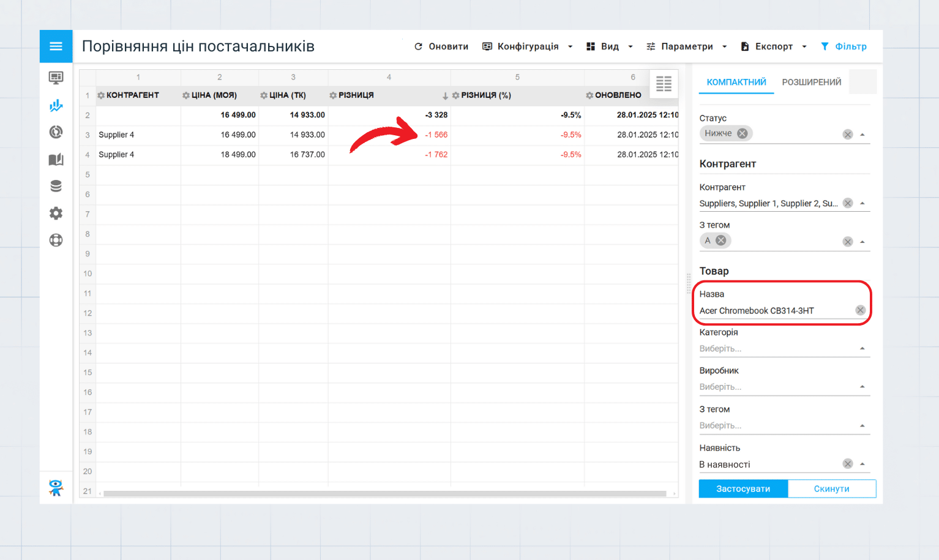The image size is (939, 560).
Task: Remove the 'A' tag chip
Action: tap(721, 241)
